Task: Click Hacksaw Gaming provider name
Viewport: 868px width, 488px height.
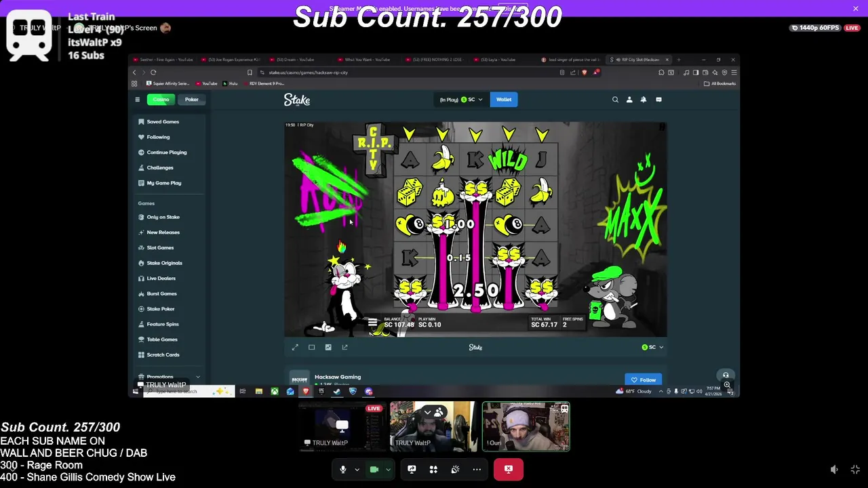Action: (x=338, y=377)
